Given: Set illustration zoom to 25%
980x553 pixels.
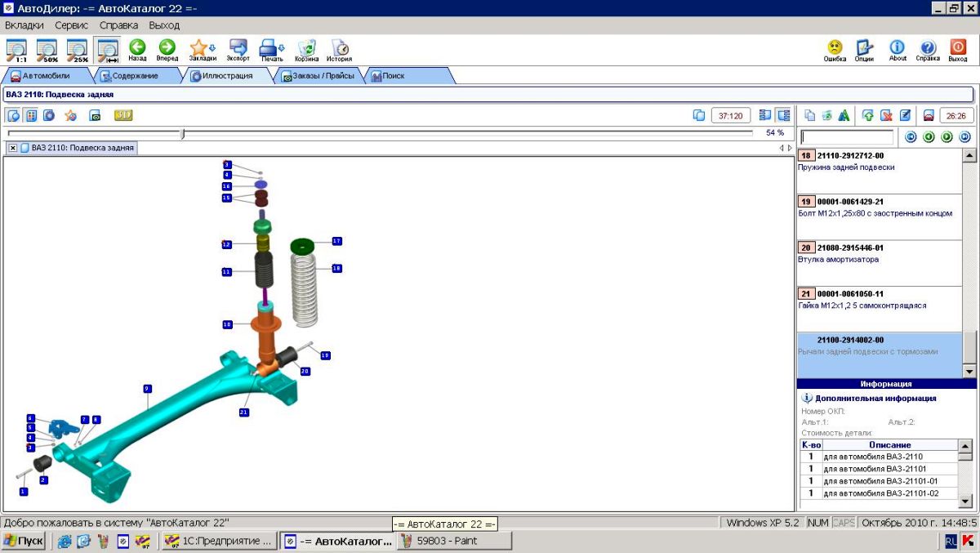Looking at the screenshot, I should click(x=77, y=50).
